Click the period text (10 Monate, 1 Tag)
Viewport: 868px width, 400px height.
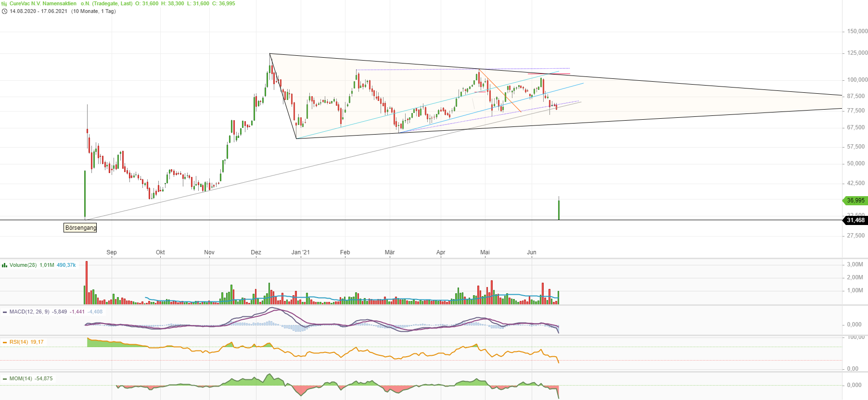pyautogui.click(x=93, y=11)
